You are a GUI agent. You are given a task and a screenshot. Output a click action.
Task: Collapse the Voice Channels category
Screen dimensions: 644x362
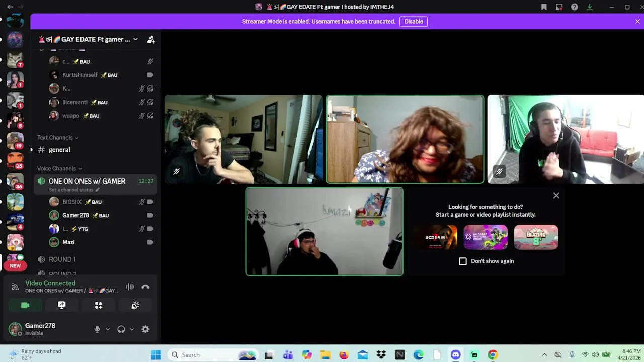coord(59,168)
